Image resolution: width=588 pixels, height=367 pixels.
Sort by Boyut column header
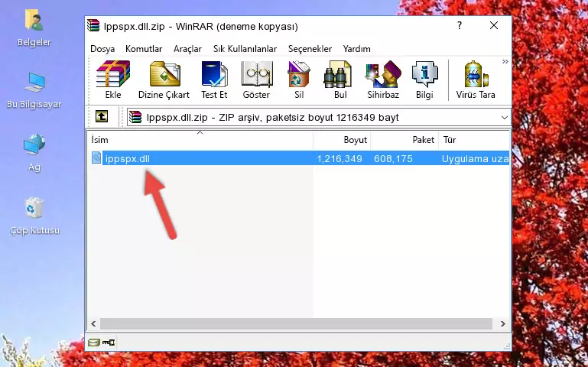coord(342,140)
